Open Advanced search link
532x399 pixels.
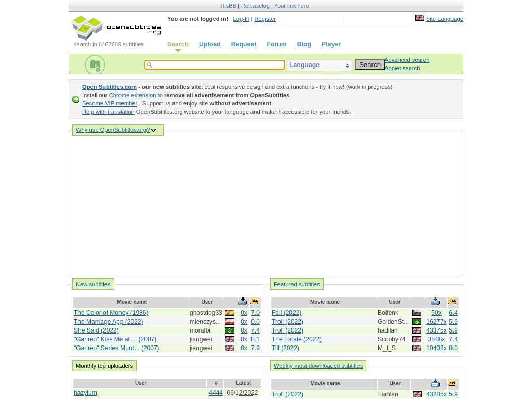tap(407, 60)
